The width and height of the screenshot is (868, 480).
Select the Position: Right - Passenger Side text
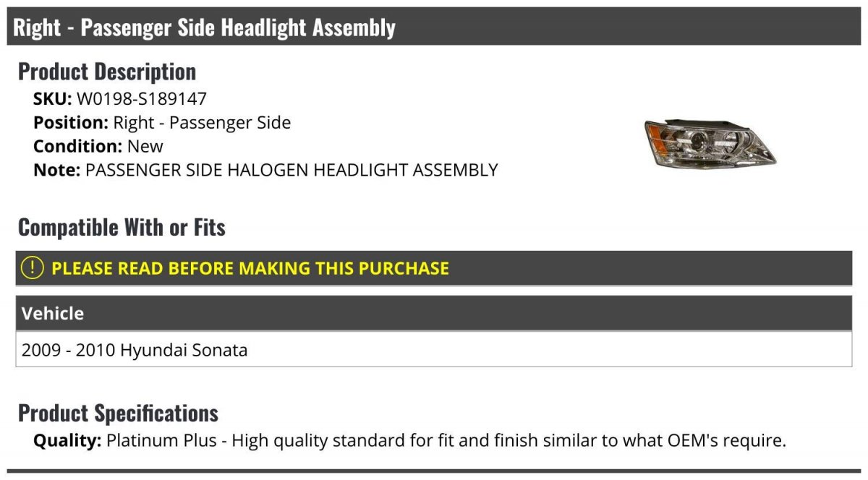click(x=162, y=123)
